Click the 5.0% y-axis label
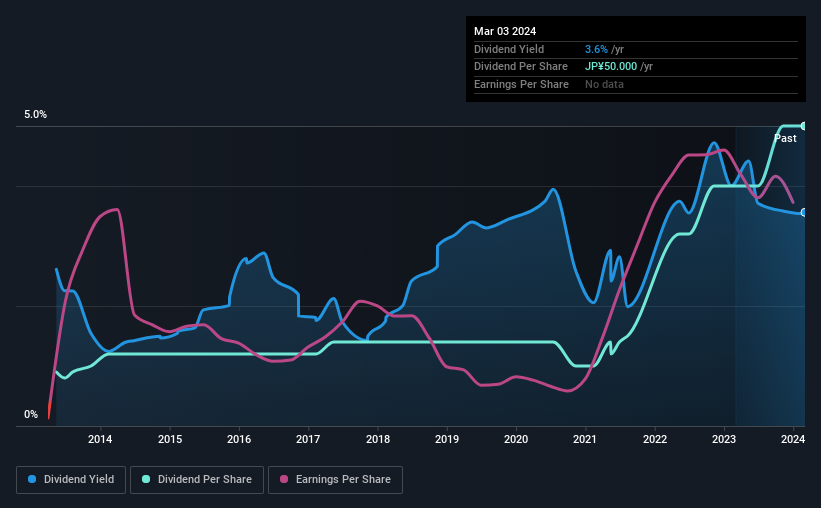821x508 pixels. 35,114
